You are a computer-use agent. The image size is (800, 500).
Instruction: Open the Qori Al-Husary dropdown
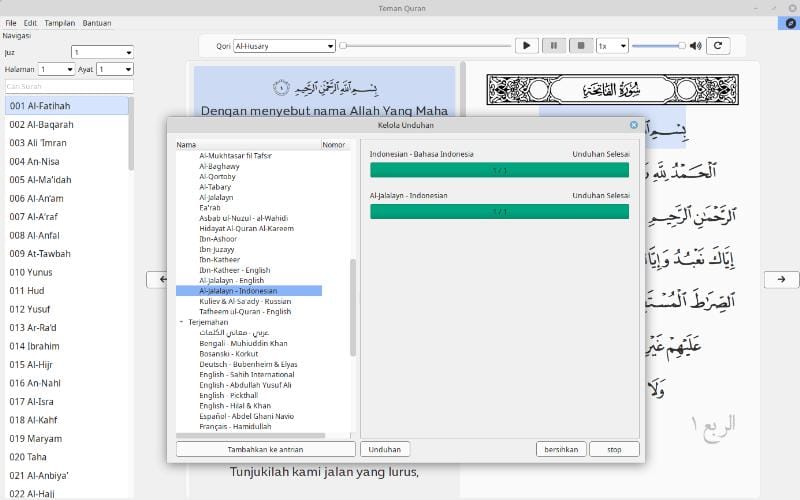coord(284,46)
